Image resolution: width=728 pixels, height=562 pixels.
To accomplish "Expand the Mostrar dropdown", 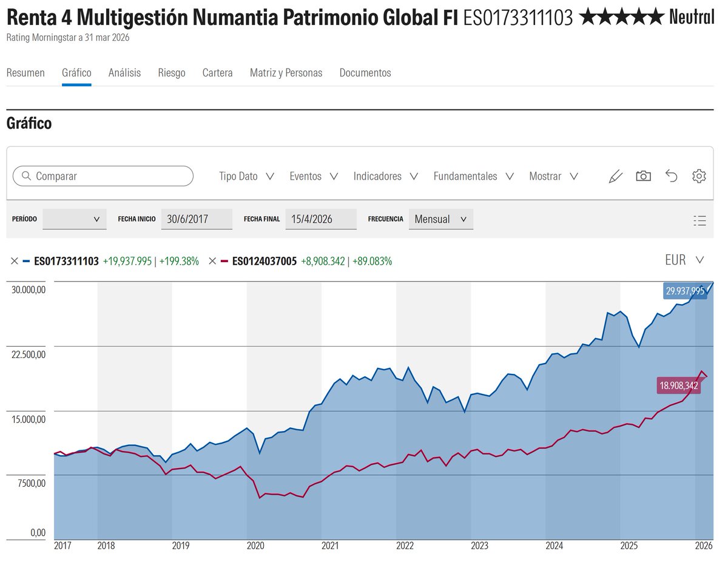I will tap(553, 176).
